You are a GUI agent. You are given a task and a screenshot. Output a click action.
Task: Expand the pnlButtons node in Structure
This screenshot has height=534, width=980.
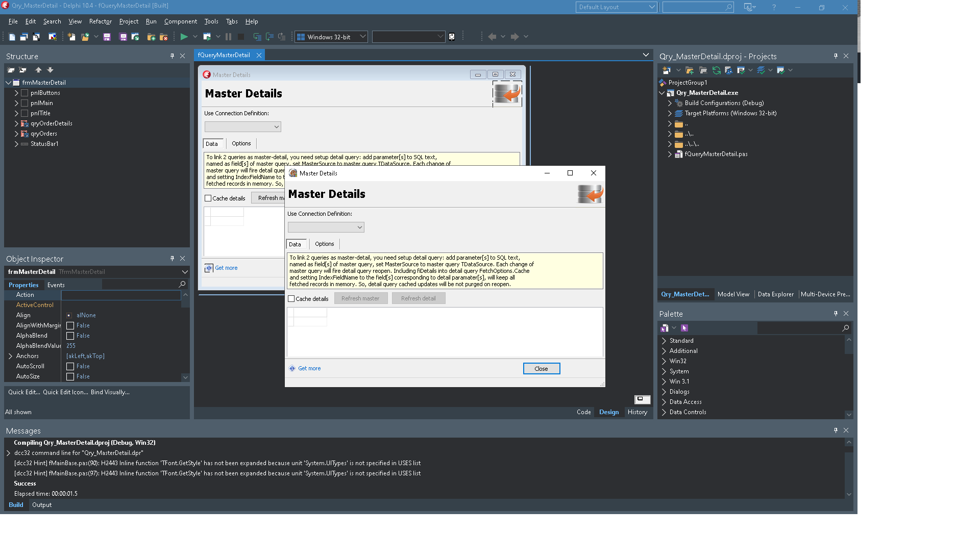coord(16,93)
